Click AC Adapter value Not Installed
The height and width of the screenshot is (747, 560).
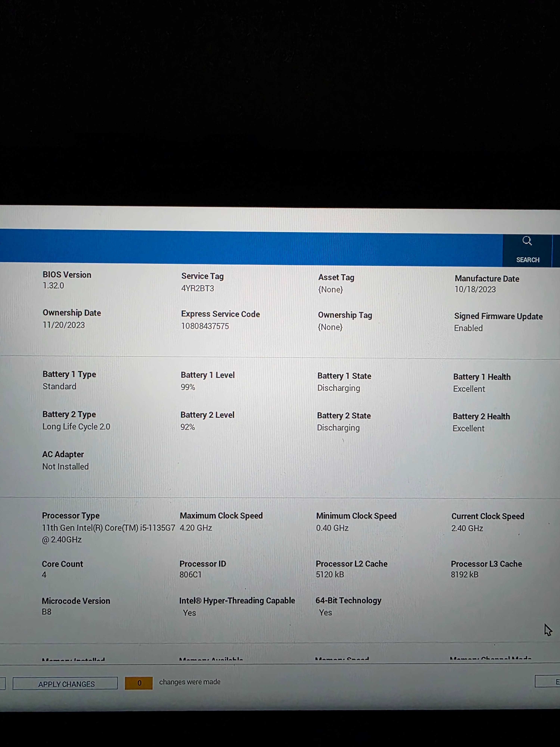point(66,467)
